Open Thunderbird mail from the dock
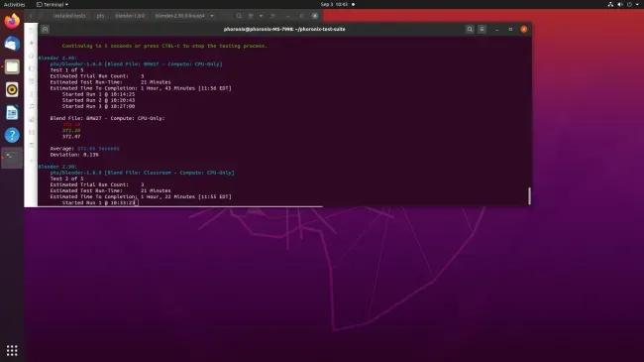 [12, 44]
